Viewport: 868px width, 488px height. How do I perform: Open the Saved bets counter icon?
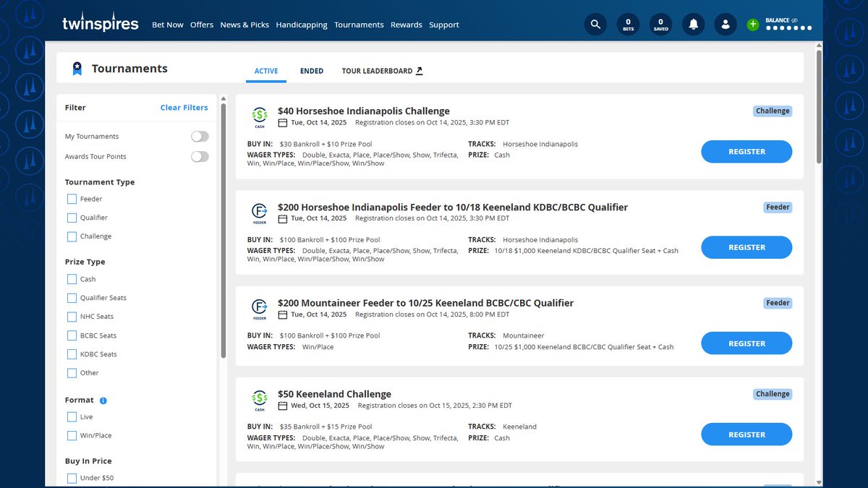pyautogui.click(x=660, y=25)
